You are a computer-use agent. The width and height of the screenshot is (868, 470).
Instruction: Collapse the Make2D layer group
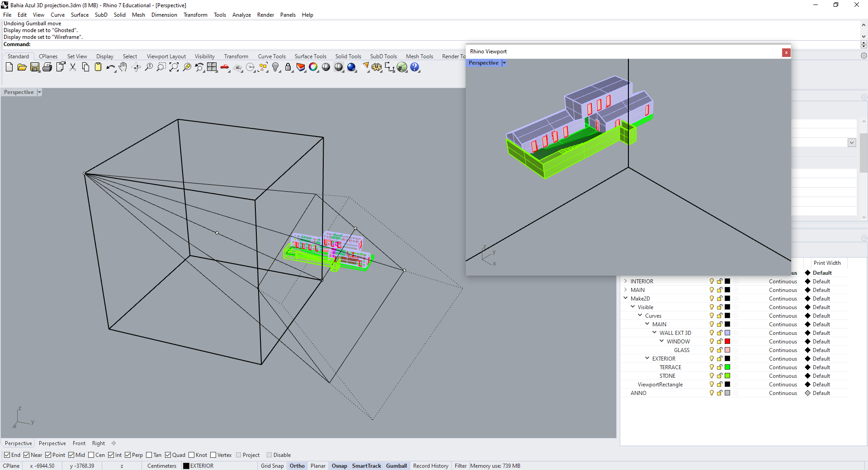pos(626,299)
